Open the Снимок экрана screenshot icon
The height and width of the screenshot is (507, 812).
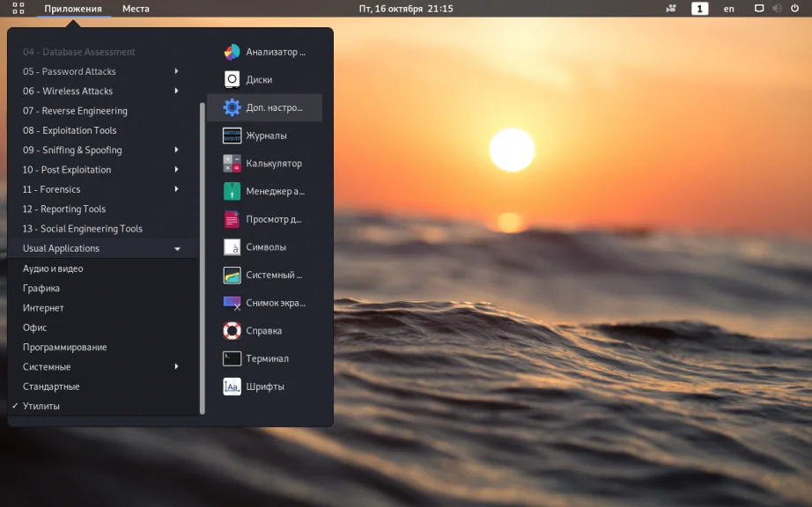232,303
